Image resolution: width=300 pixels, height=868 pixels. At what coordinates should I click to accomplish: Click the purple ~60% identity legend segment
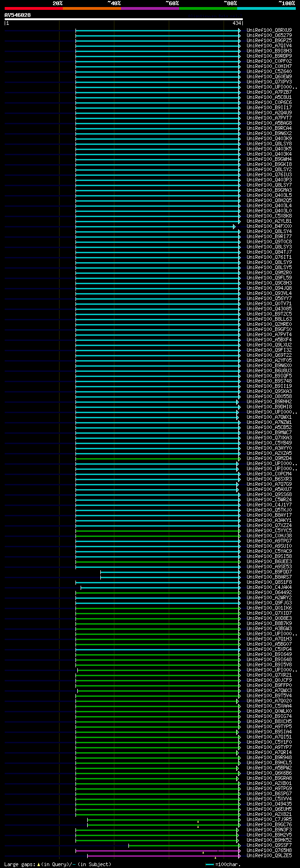coord(150,8)
